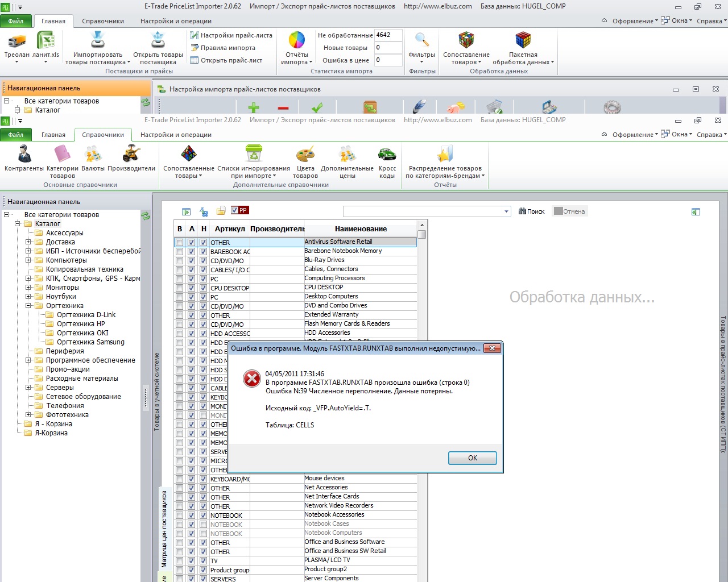The image size is (728, 582).
Task: Click Фильтры magnifier icon in back window
Action: pyautogui.click(x=422, y=40)
